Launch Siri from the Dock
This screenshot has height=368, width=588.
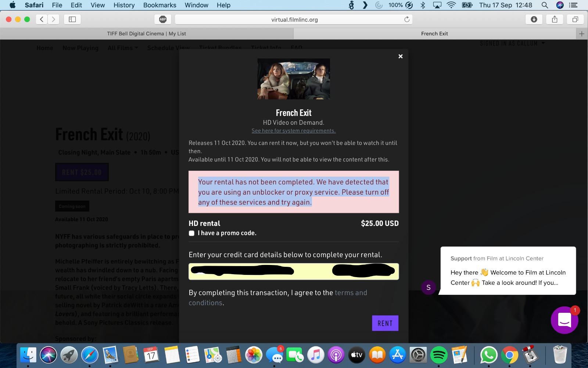[x=49, y=355]
